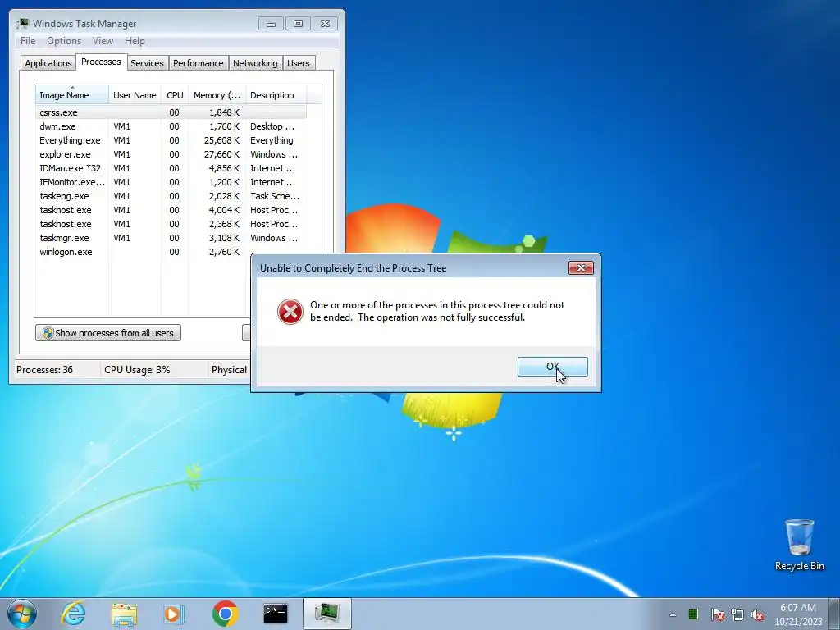Launch Google Chrome from the taskbar
Viewport: 840px width, 630px height.
pos(225,614)
